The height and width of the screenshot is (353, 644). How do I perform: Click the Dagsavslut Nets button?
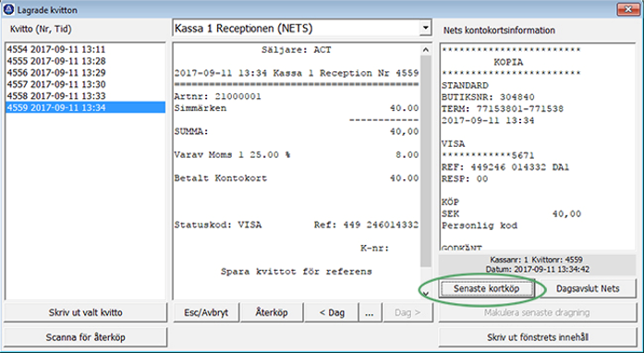[588, 288]
